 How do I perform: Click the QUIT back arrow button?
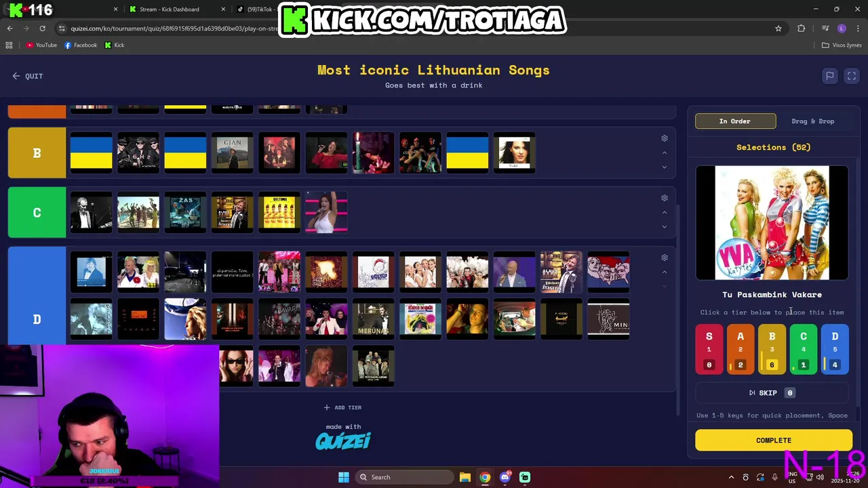[27, 76]
